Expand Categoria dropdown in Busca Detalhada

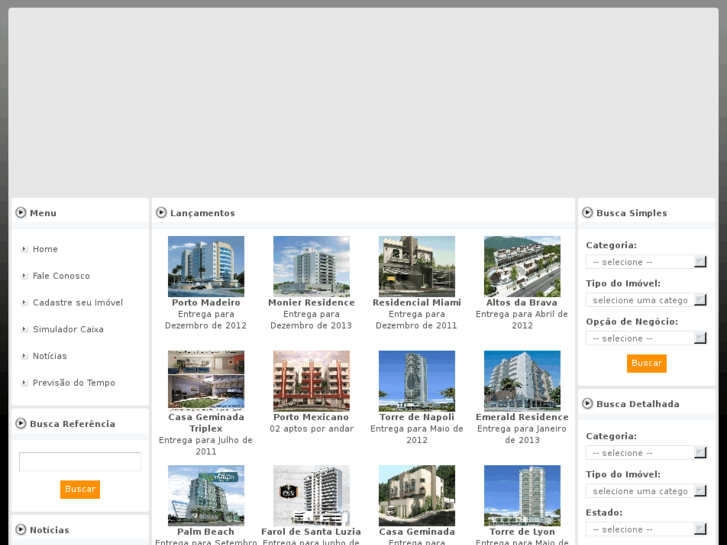click(646, 453)
